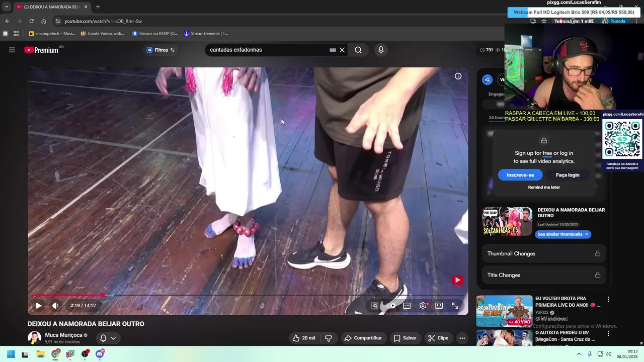Click the youtube.com URL address bar
The image size is (644, 362).
tap(103, 21)
